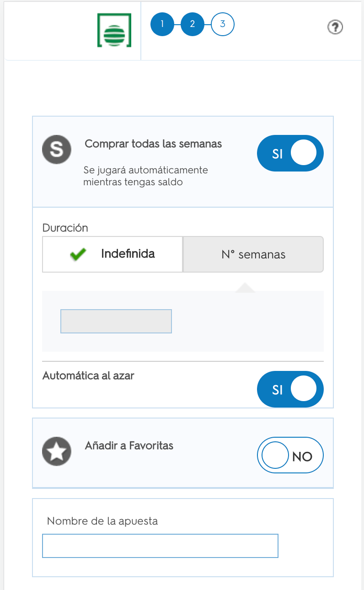
Task: Disable the Comprar todas las semanas switch
Action: [x=290, y=153]
